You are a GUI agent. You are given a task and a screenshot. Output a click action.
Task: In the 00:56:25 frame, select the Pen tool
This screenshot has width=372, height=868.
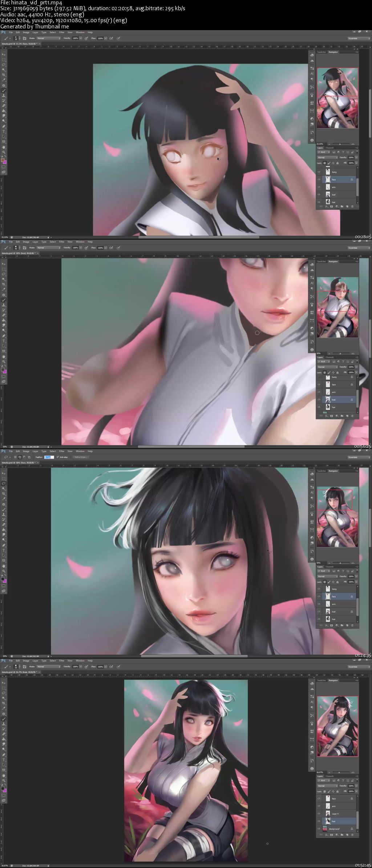pos(4,336)
